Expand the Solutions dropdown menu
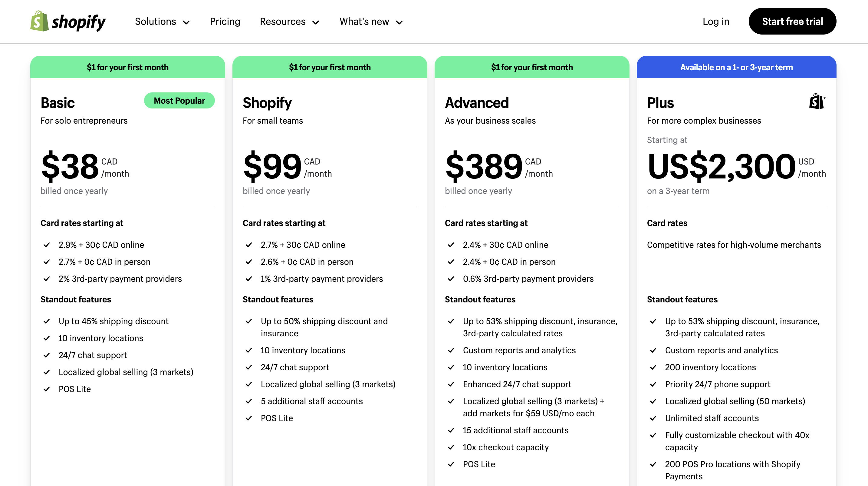The image size is (868, 486). coord(163,22)
